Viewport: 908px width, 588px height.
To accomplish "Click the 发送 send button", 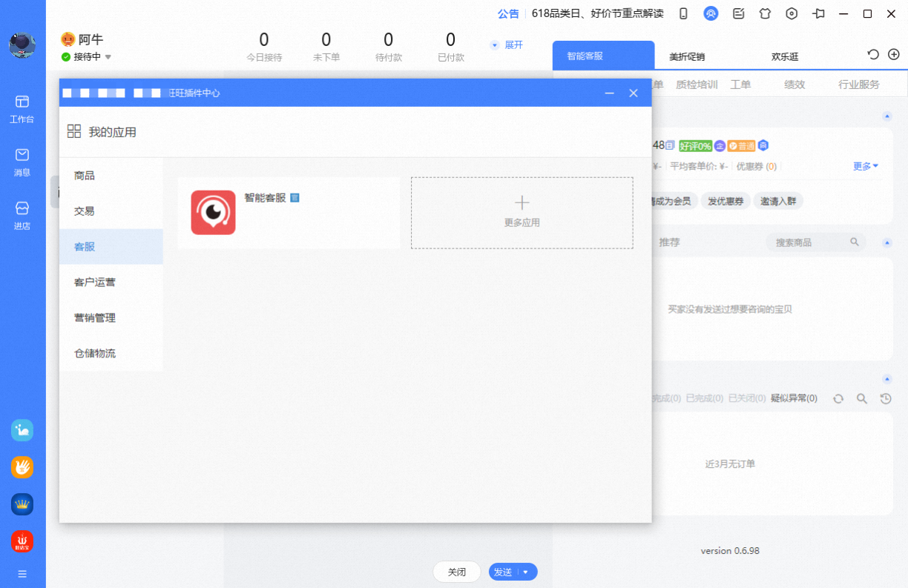I will click(503, 572).
